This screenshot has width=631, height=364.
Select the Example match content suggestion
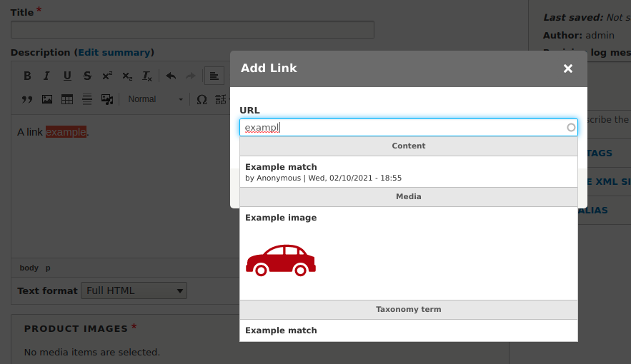point(409,172)
